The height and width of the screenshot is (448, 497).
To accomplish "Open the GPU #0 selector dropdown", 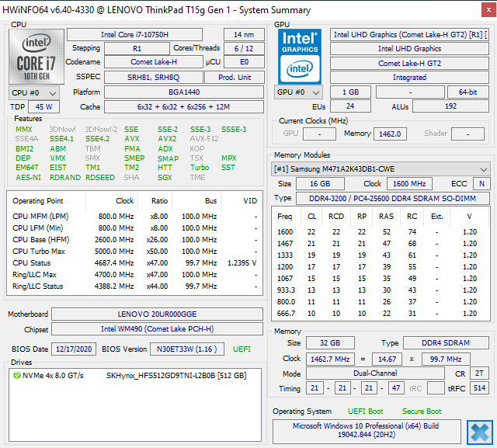I will (299, 92).
